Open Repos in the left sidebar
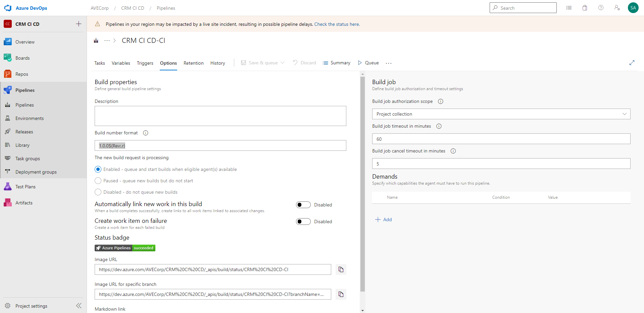The image size is (644, 313). [x=22, y=74]
